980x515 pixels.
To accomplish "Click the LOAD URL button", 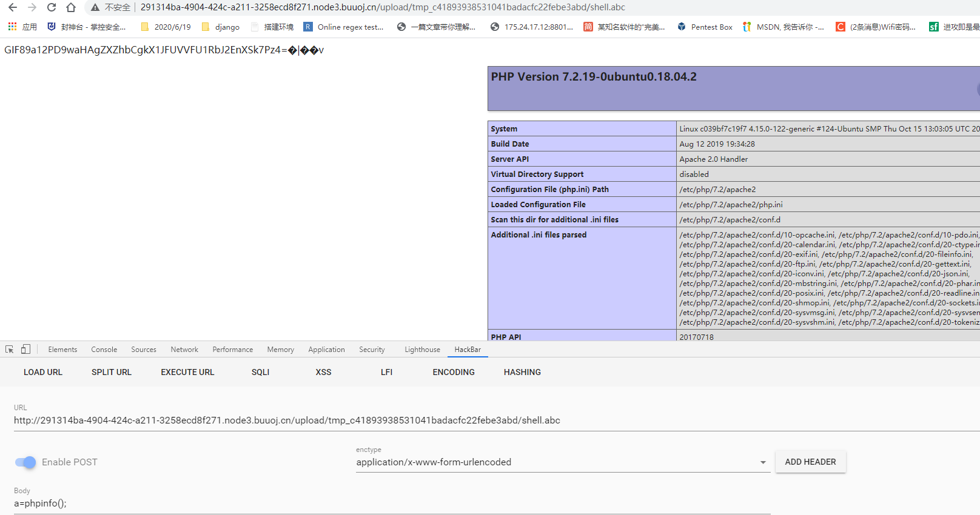I will pos(43,372).
